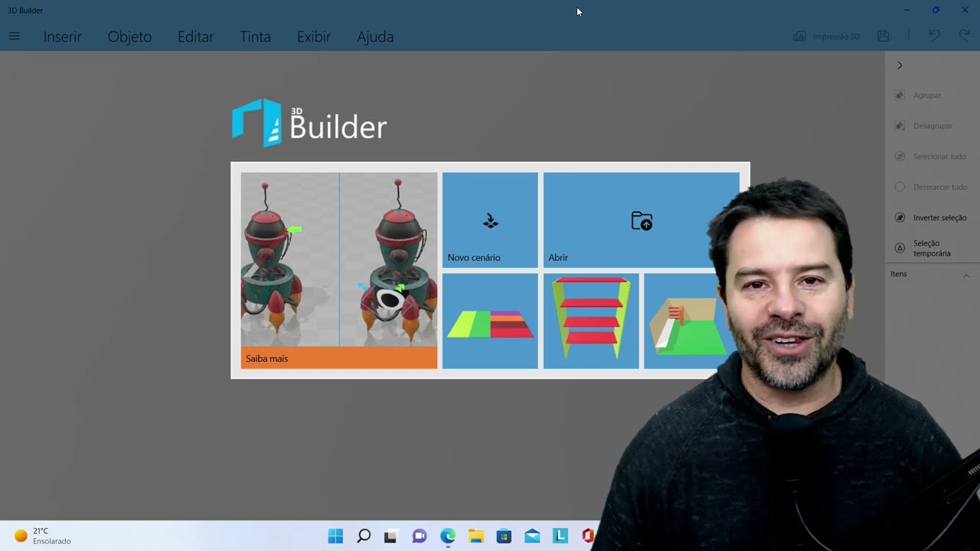Screen dimensions: 980x551
Task: Click the Saiba mais orange bar
Action: [x=339, y=358]
